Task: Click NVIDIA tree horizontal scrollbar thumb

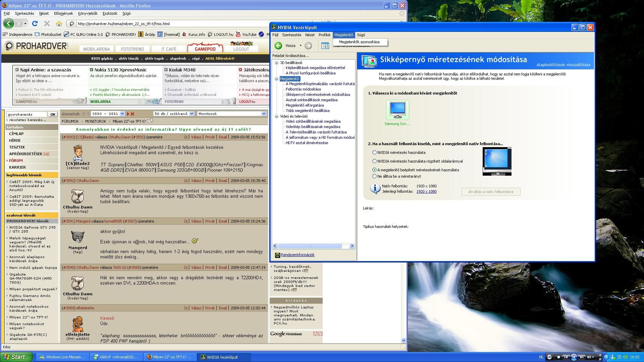Action: (x=310, y=246)
